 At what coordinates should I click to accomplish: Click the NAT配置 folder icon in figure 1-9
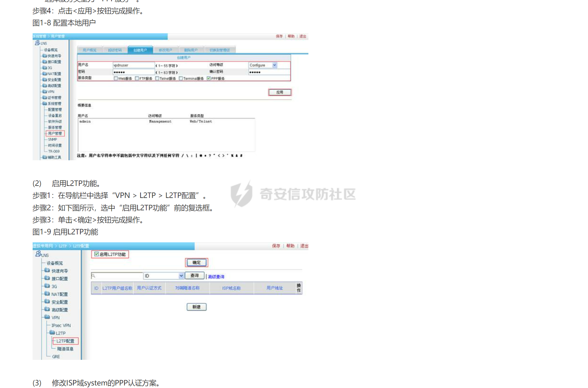point(47,294)
